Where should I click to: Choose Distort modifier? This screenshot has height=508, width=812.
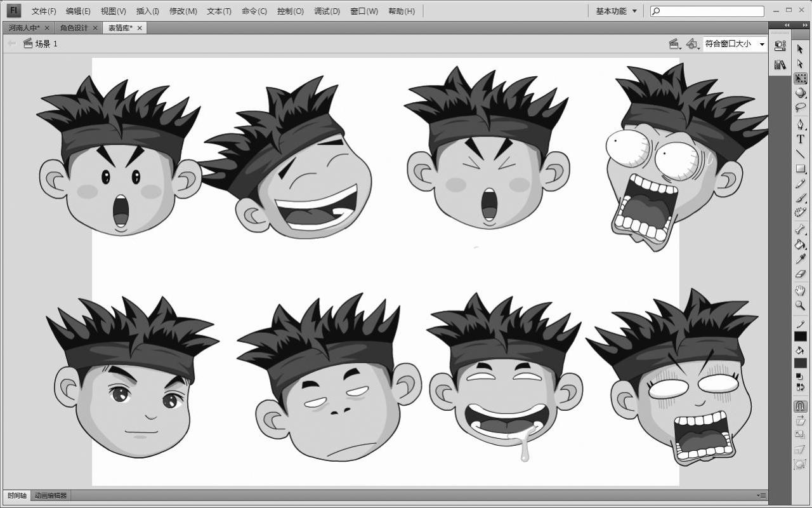pos(800,450)
